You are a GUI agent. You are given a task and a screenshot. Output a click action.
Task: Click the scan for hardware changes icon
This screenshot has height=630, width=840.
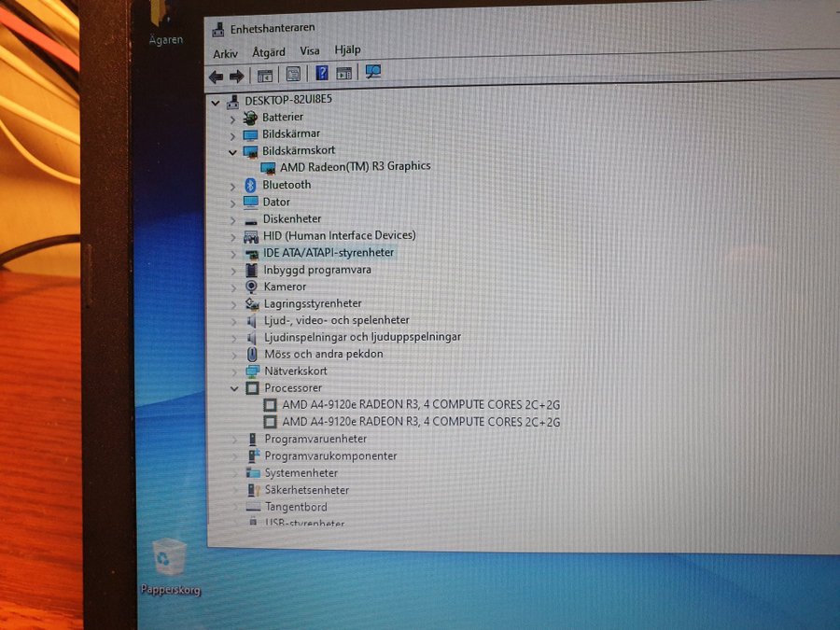373,72
